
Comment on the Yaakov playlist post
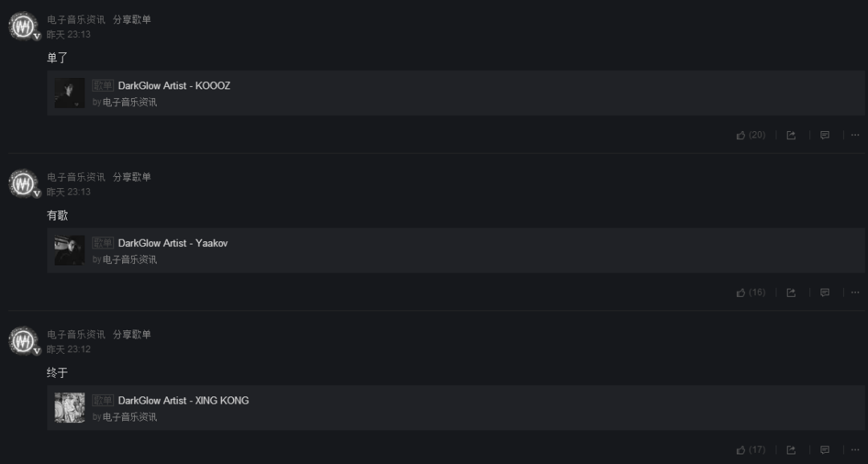(825, 293)
